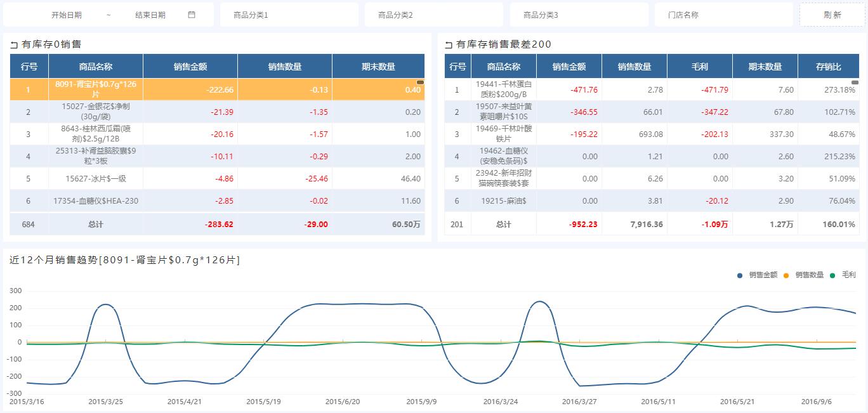Expand the 有库存销售最差200 panel icon
The image size is (868, 413).
pos(447,44)
